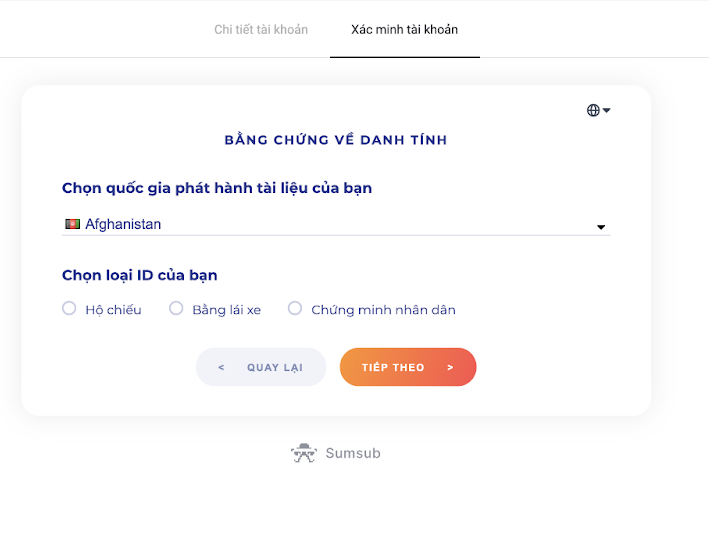
Task: Expand the language selector caret
Action: coord(607,110)
